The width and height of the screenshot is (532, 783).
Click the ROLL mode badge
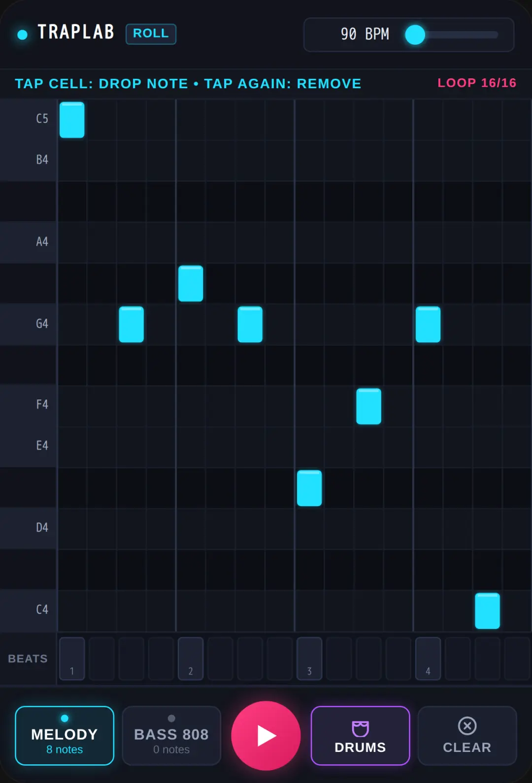coord(151,34)
